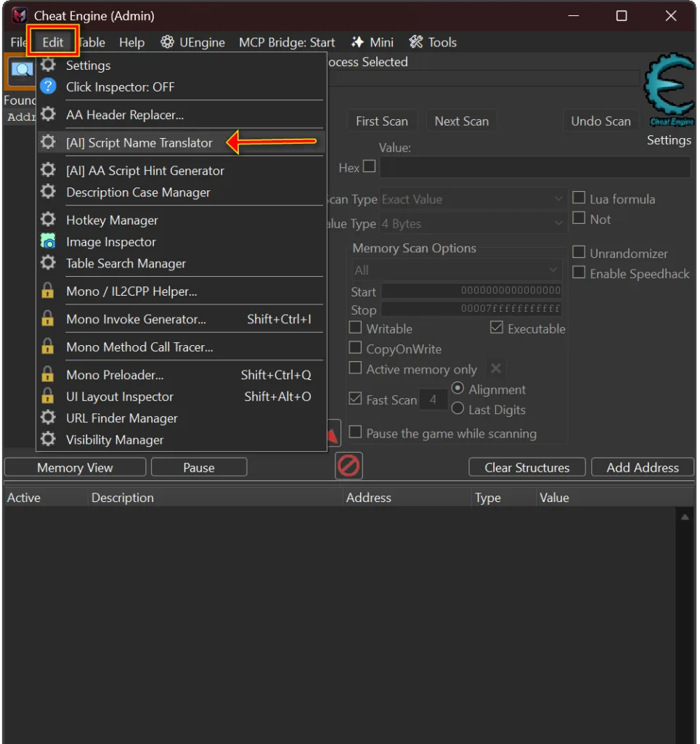Toggle the CopyOnWrite checkbox
Image resolution: width=700 pixels, height=744 pixels.
[355, 348]
